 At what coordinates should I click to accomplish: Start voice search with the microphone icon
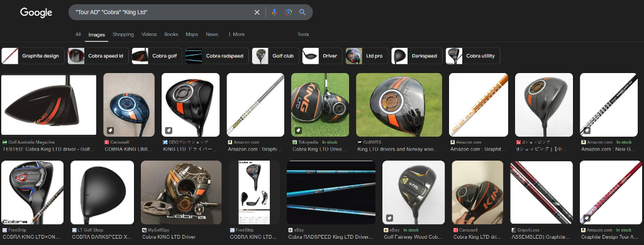click(x=274, y=13)
